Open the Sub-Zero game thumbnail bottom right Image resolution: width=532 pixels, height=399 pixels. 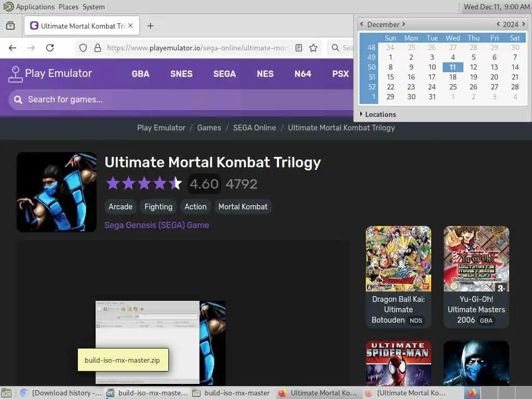coord(476,363)
